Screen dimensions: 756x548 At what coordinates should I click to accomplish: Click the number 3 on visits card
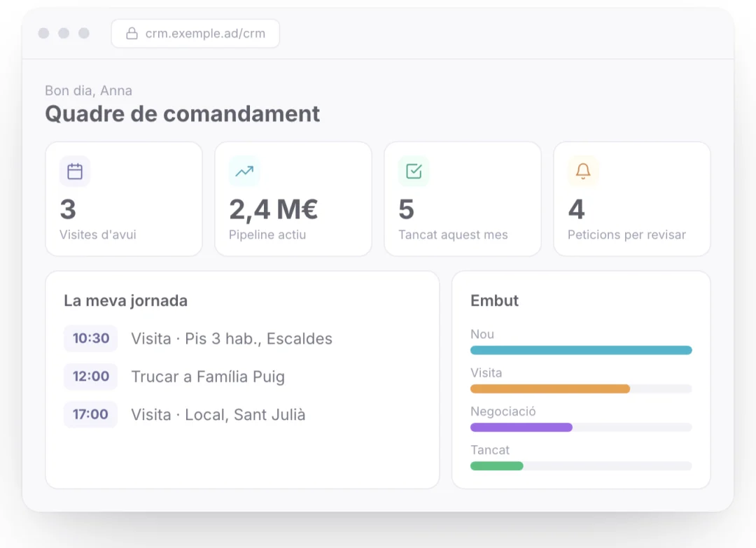coord(68,210)
